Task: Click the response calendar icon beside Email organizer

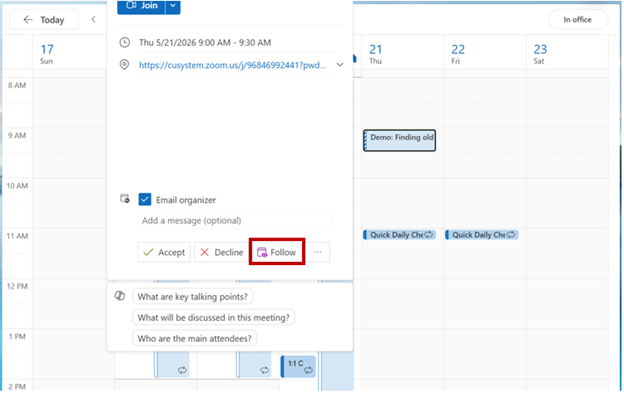Action: [x=125, y=199]
